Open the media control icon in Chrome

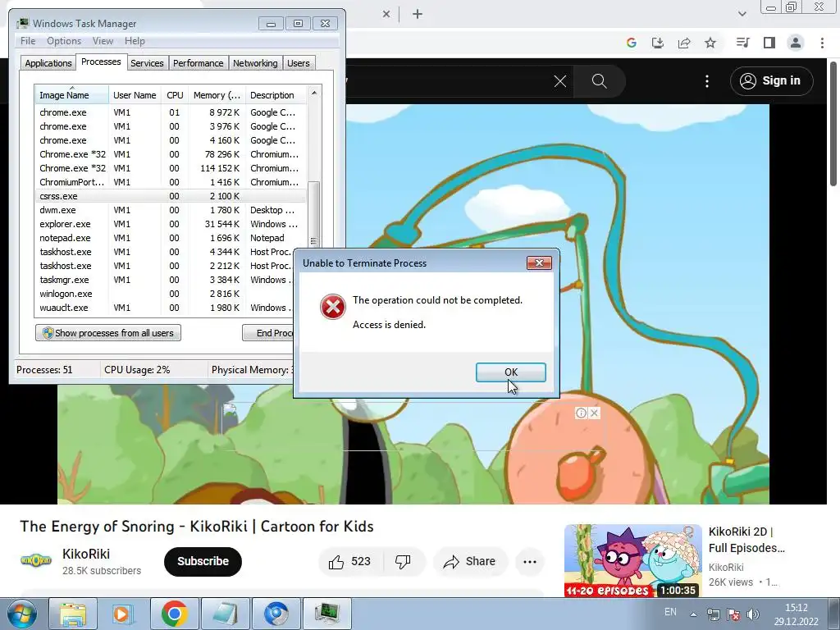point(742,43)
